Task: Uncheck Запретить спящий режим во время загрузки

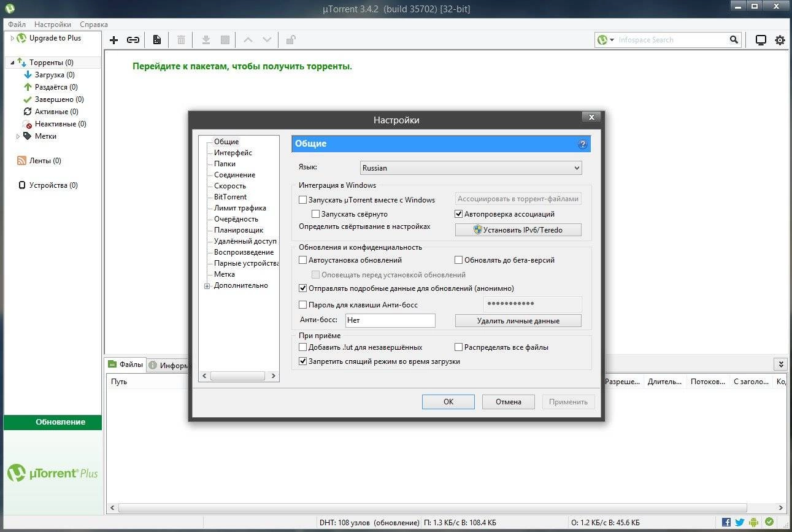Action: (302, 362)
